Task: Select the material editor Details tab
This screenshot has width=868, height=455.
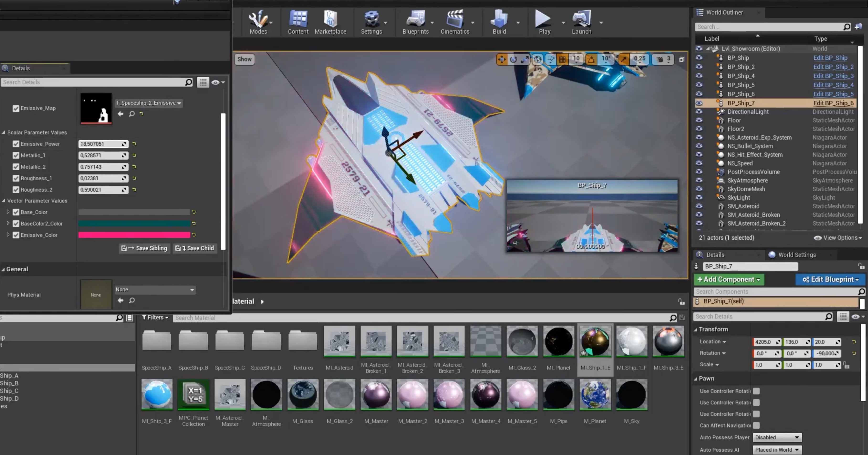Action: tap(21, 68)
